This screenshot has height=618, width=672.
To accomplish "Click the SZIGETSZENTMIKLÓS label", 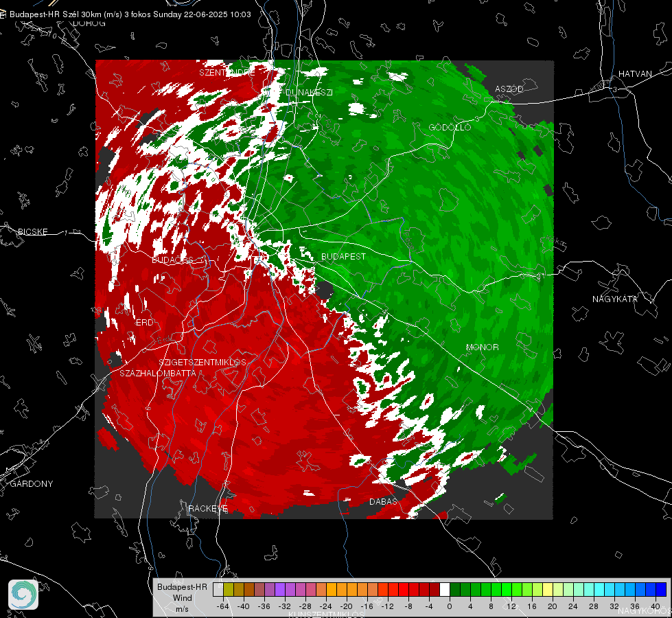I will (202, 362).
